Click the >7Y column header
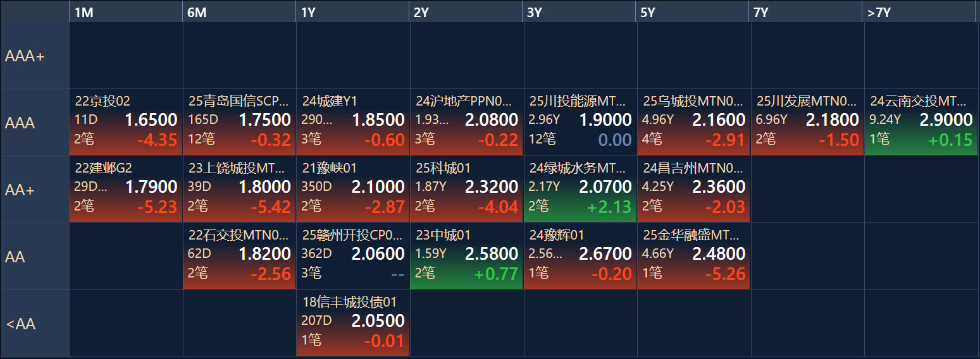This screenshot has height=359, width=980. click(x=921, y=12)
